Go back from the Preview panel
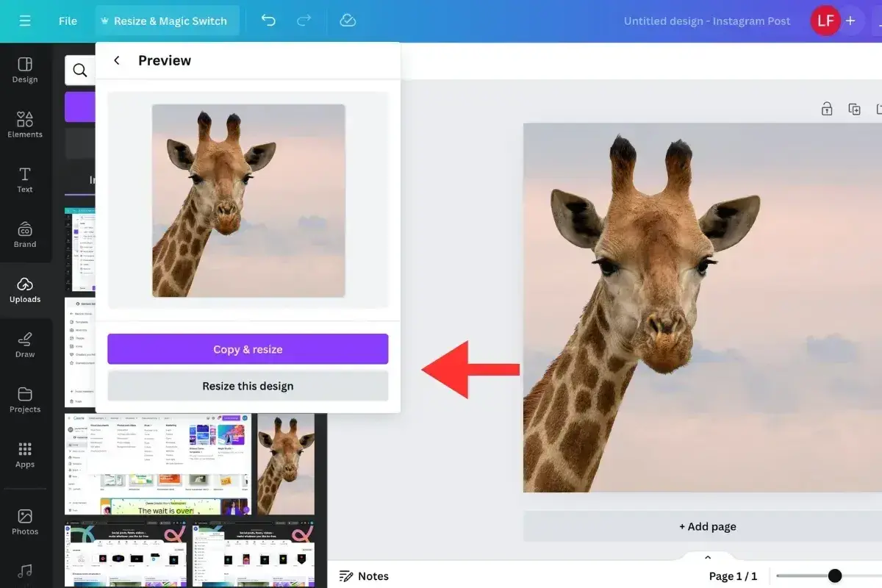Image resolution: width=882 pixels, height=588 pixels. [116, 60]
